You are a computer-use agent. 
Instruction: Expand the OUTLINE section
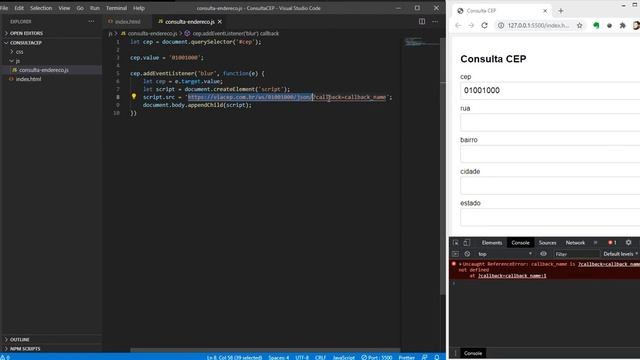coord(19,340)
